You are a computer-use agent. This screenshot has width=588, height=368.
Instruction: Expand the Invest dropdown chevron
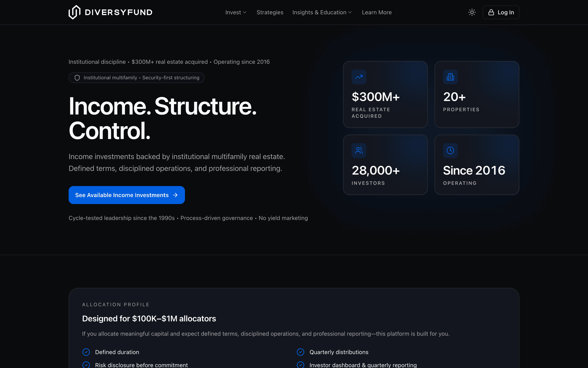point(245,12)
